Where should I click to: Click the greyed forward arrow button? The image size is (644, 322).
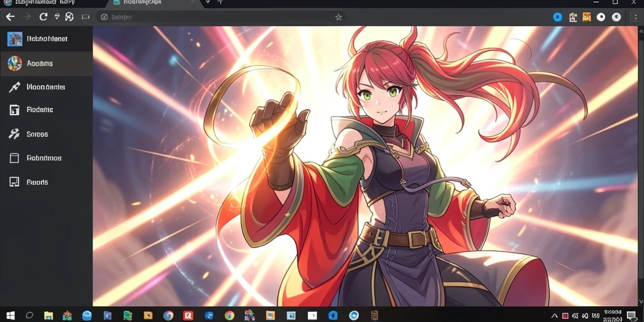[x=27, y=17]
